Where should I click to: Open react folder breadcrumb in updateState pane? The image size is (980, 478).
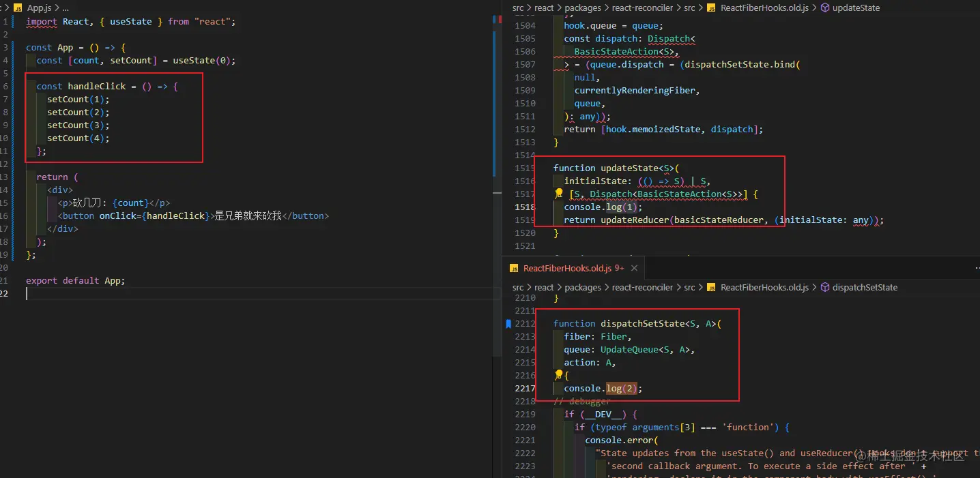544,8
